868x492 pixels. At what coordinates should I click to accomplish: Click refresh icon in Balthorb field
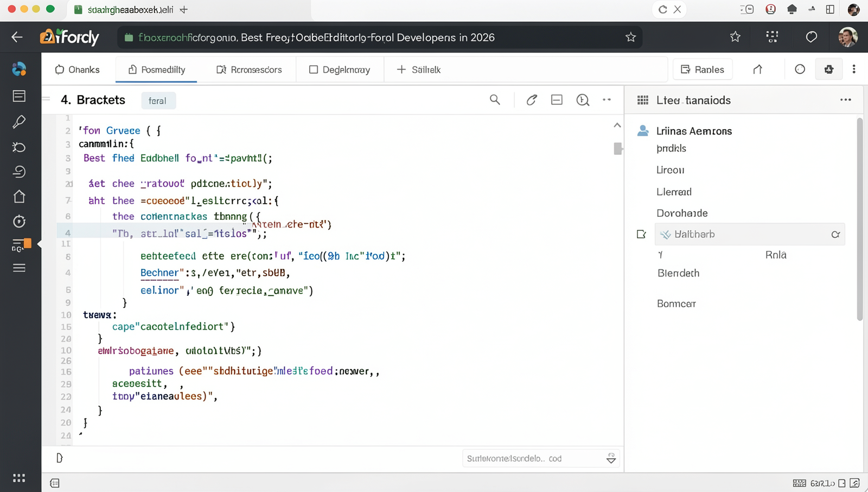point(835,235)
